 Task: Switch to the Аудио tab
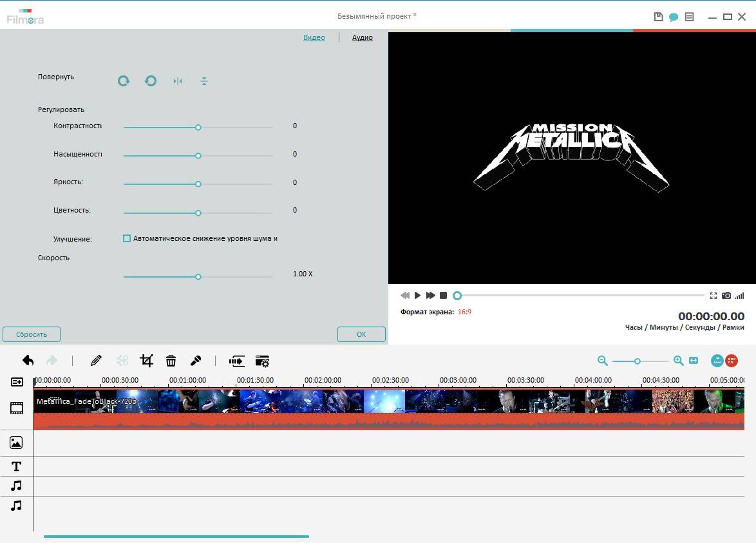362,37
